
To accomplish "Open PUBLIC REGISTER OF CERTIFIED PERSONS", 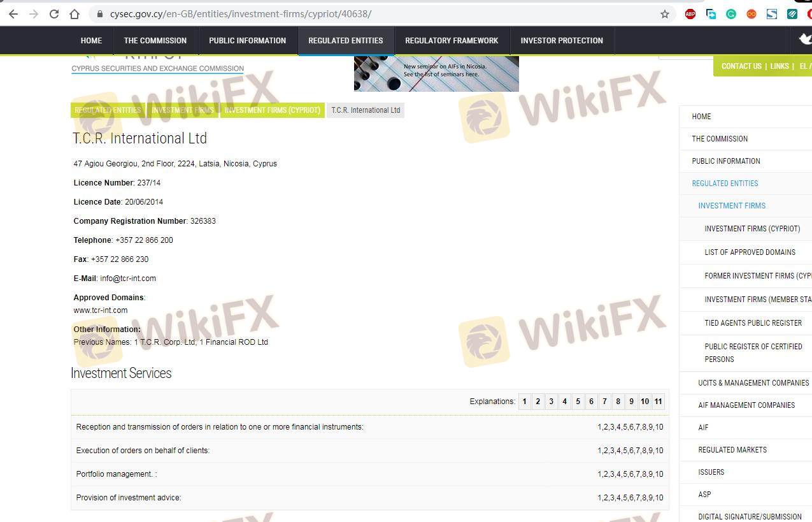I will (746, 353).
